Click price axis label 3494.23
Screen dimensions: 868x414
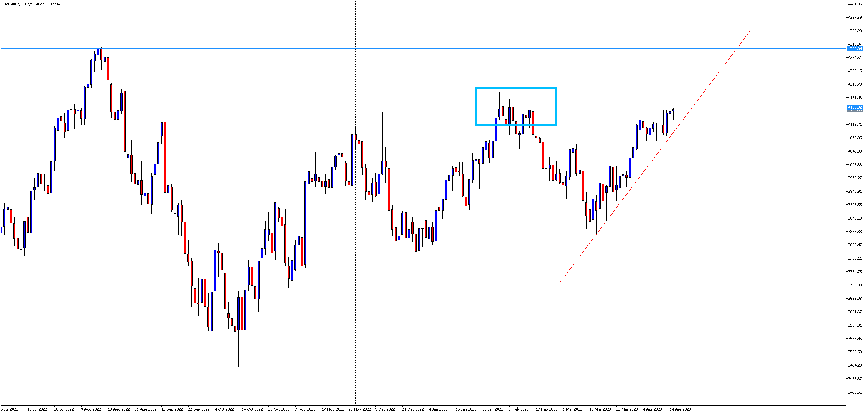pyautogui.click(x=855, y=365)
